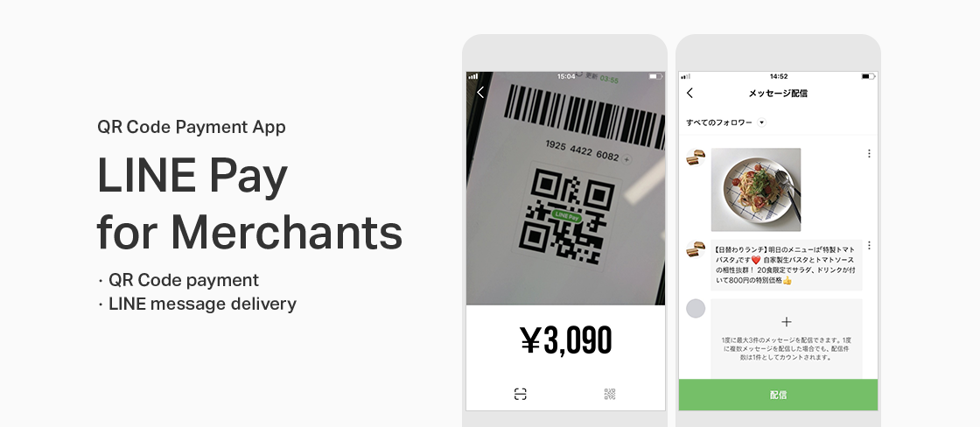Tap the LINE Pay QR code
This screenshot has height=427, width=980.
click(x=566, y=216)
